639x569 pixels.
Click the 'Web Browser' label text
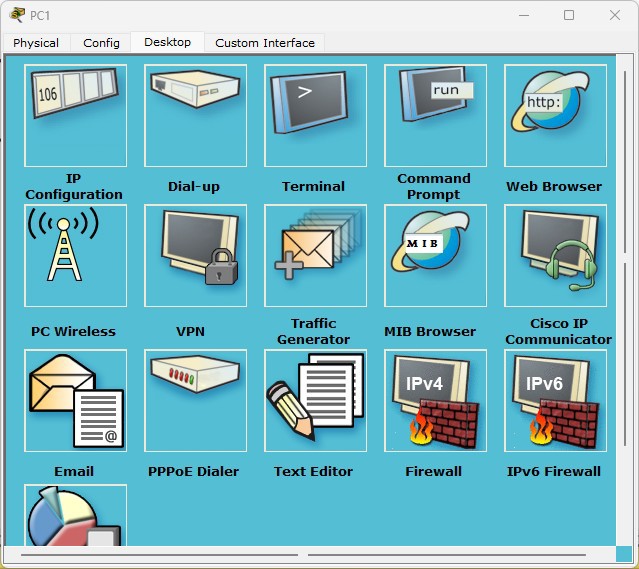tap(554, 186)
